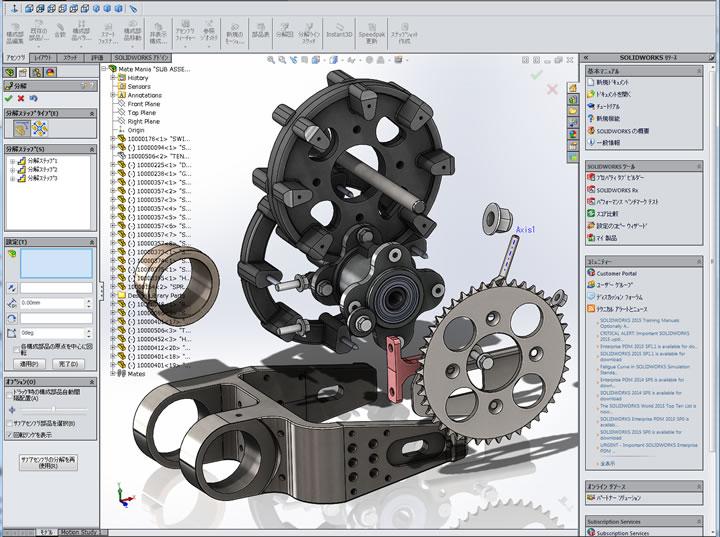Click the サブアセンブリの分解を再使用 button
Viewport: 720px width, 537px height.
pyautogui.click(x=48, y=462)
